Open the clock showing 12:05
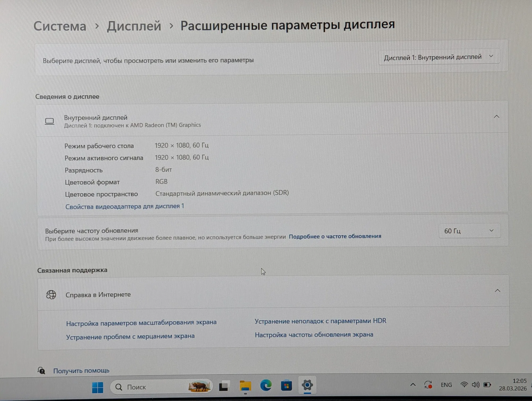 (x=513, y=385)
